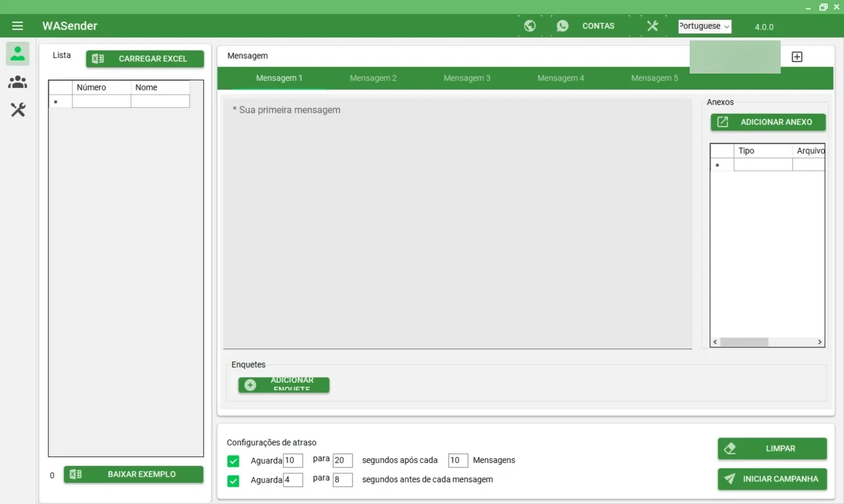Click CARREGAR EXCEL button
The height and width of the screenshot is (504, 844).
145,58
